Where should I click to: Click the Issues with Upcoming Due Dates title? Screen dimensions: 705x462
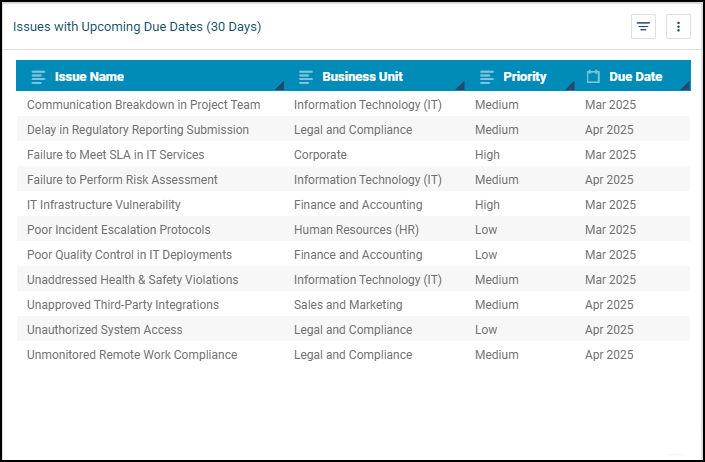[x=137, y=27]
